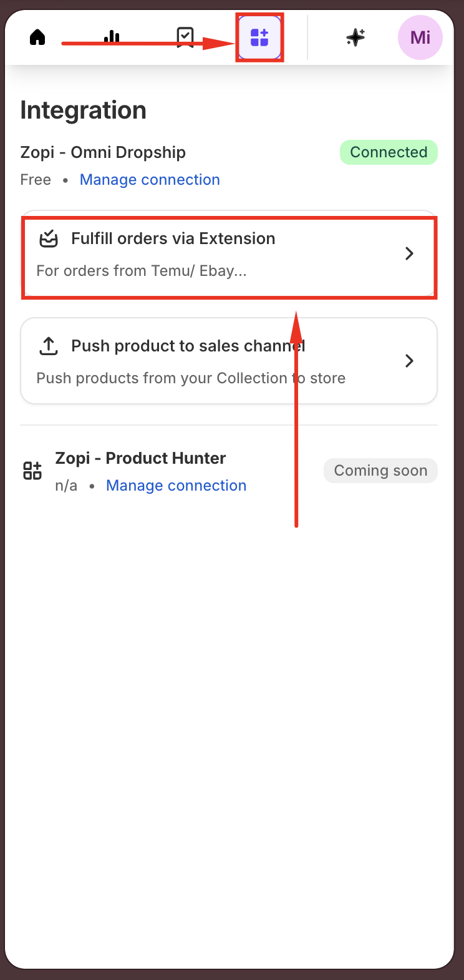Click the Zopi - Omni Dropship title
Screen dimensions: 464x980
click(103, 152)
